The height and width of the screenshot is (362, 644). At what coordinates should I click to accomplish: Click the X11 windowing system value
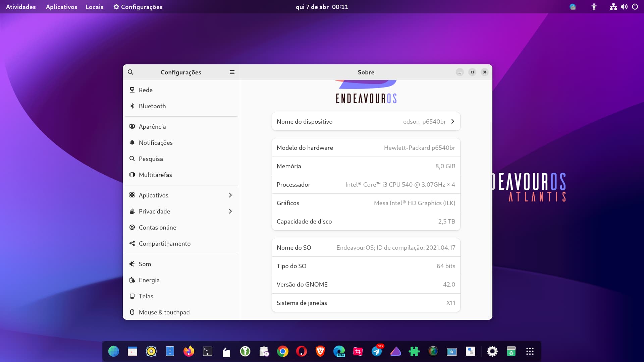[450, 303]
